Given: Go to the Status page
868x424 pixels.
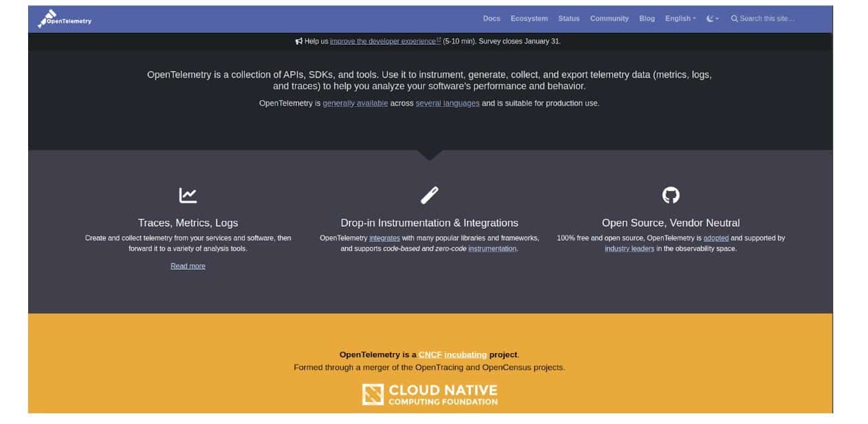Looking at the screenshot, I should click(568, 19).
